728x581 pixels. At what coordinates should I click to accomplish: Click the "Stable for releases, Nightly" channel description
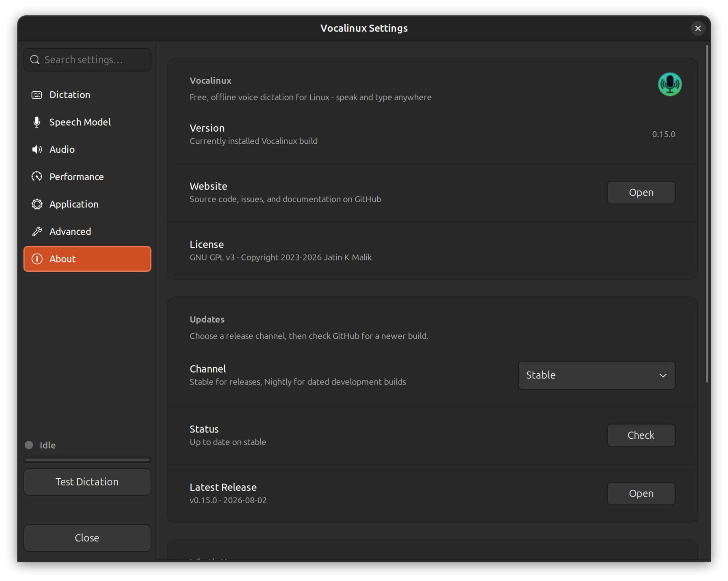298,382
